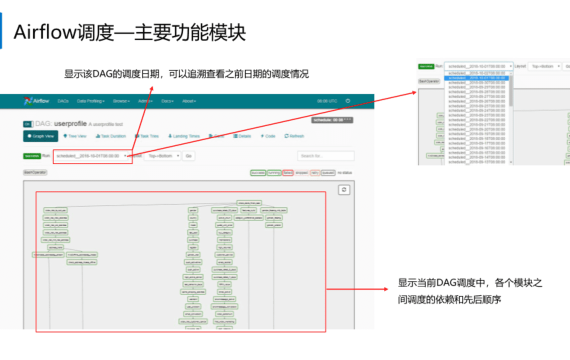Click the power icon in the navbar
Image resolution: width=570 pixels, height=360 pixels.
click(348, 101)
